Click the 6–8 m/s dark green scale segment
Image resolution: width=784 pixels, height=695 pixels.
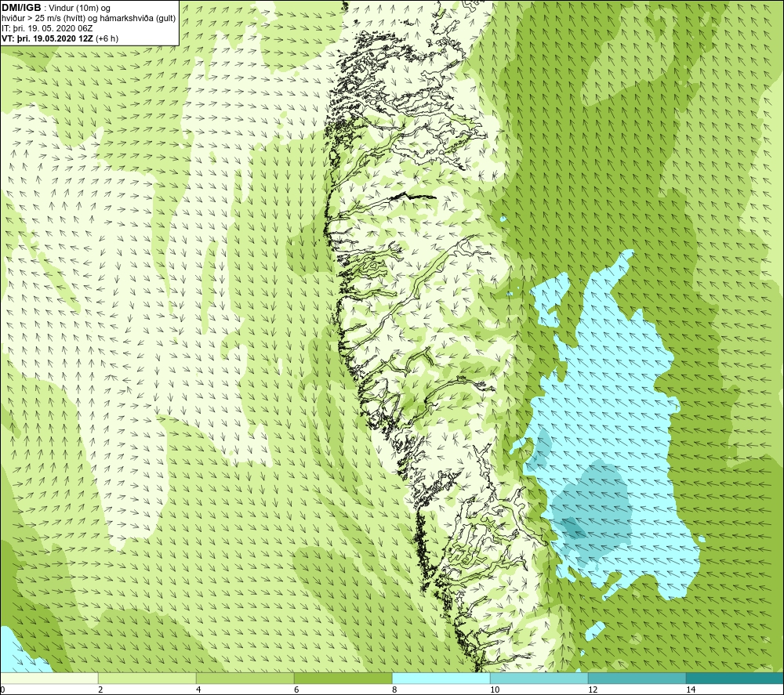point(343,678)
